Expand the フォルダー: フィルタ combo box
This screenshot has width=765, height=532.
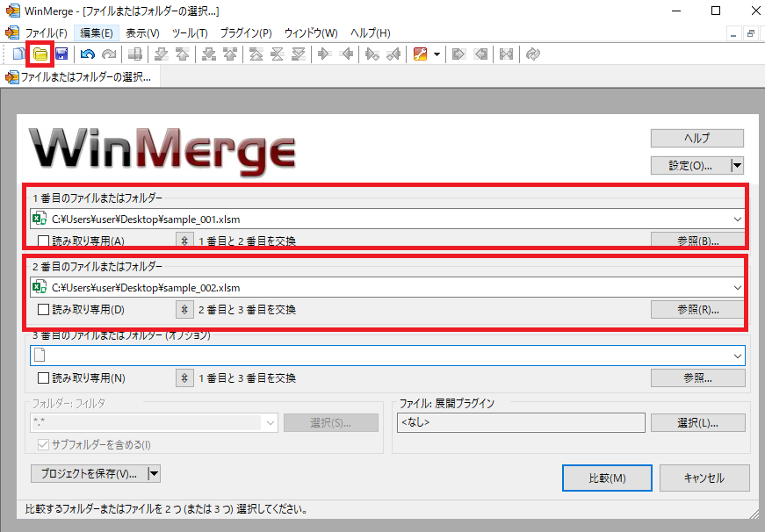[x=271, y=423]
